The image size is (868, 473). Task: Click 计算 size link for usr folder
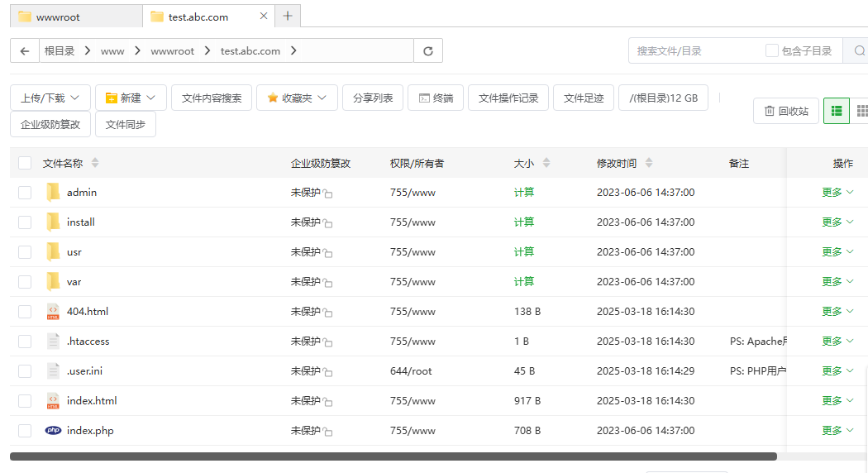[x=524, y=252]
